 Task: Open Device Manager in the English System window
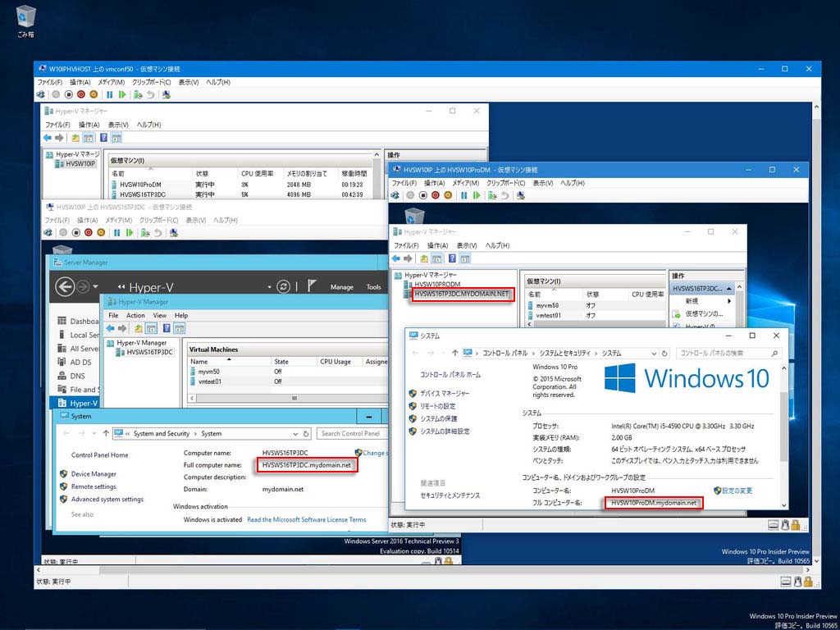94,474
